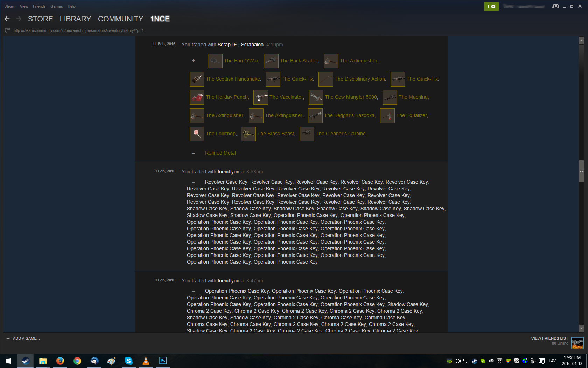
Task: Open View Friends List
Action: [x=549, y=338]
